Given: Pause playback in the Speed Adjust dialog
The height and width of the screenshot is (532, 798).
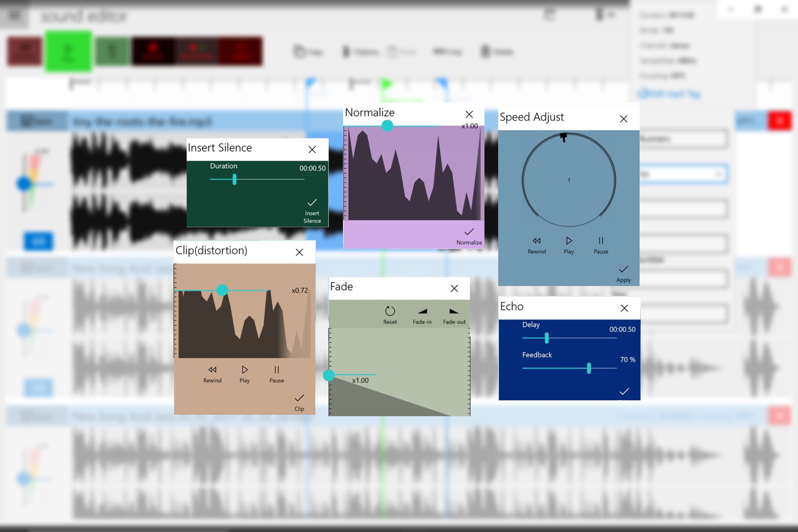Looking at the screenshot, I should 601,241.
